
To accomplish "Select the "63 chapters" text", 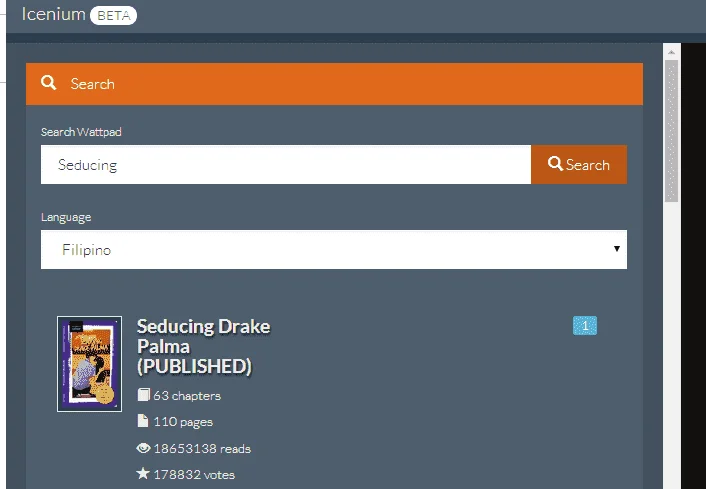I will coord(187,396).
